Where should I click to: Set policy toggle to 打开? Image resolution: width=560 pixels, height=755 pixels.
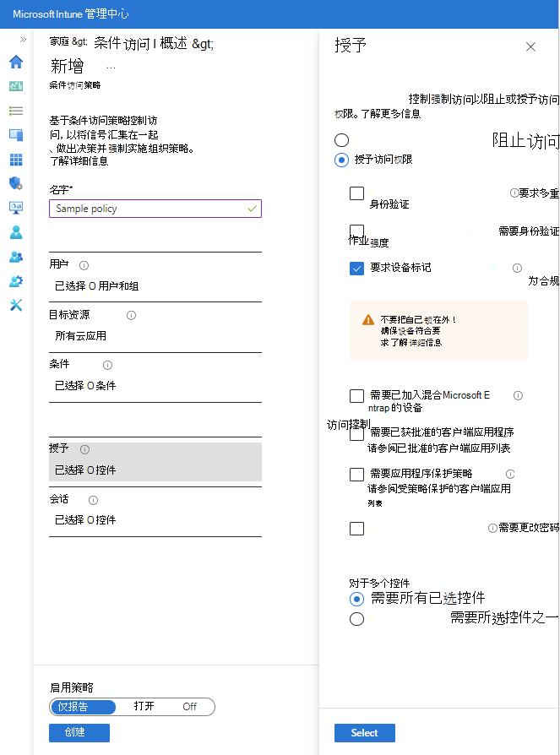(144, 706)
